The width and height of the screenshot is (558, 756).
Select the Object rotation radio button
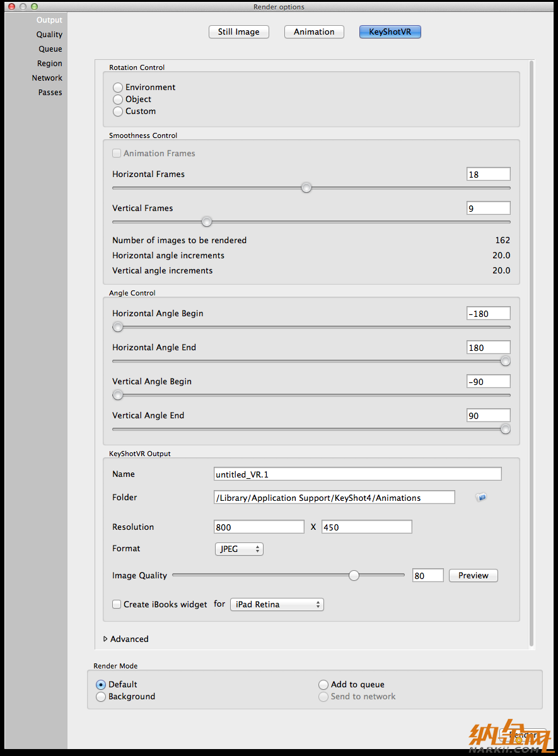pyautogui.click(x=118, y=100)
